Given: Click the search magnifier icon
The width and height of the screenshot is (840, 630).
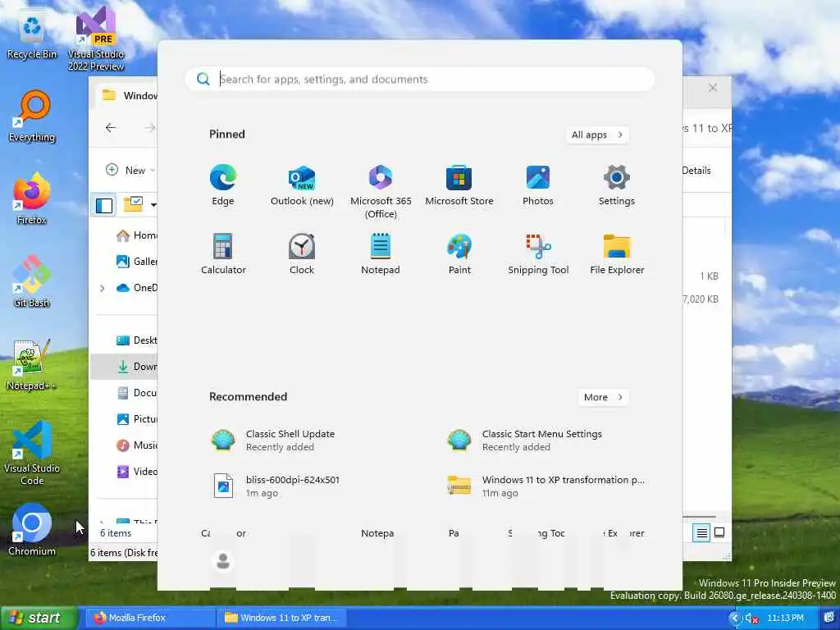Looking at the screenshot, I should (x=203, y=80).
